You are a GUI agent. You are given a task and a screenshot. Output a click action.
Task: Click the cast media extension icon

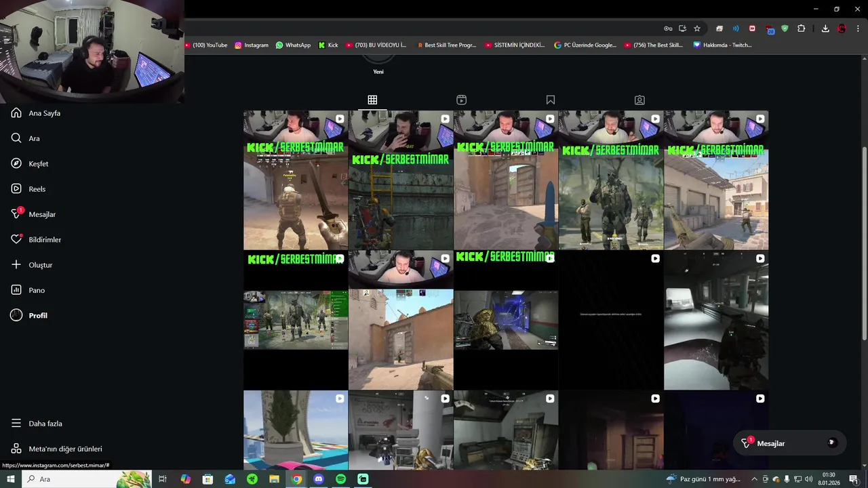[x=719, y=28]
